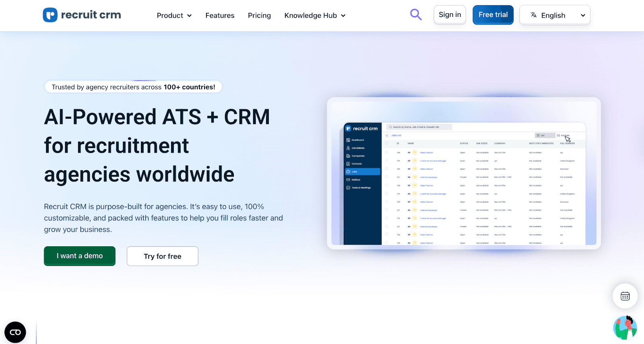Click the Recruit CRM logo

coord(82,15)
